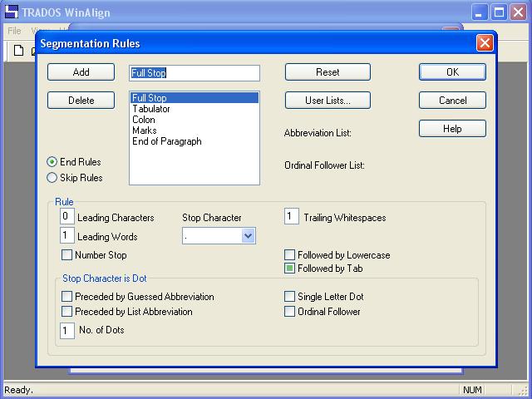Click the New document toolbar icon
532x399 pixels.
(18, 51)
